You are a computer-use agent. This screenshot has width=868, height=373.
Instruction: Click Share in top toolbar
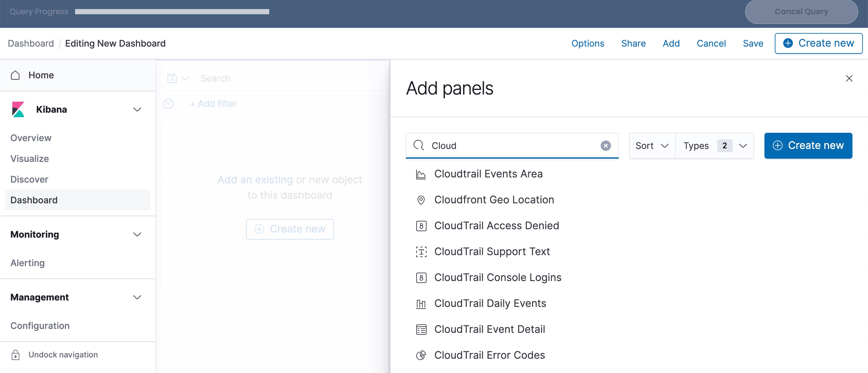(x=633, y=43)
